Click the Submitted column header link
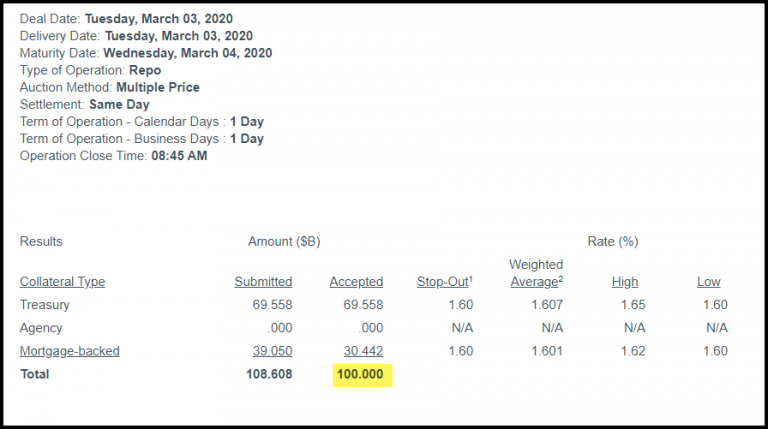The image size is (768, 429). 263,282
